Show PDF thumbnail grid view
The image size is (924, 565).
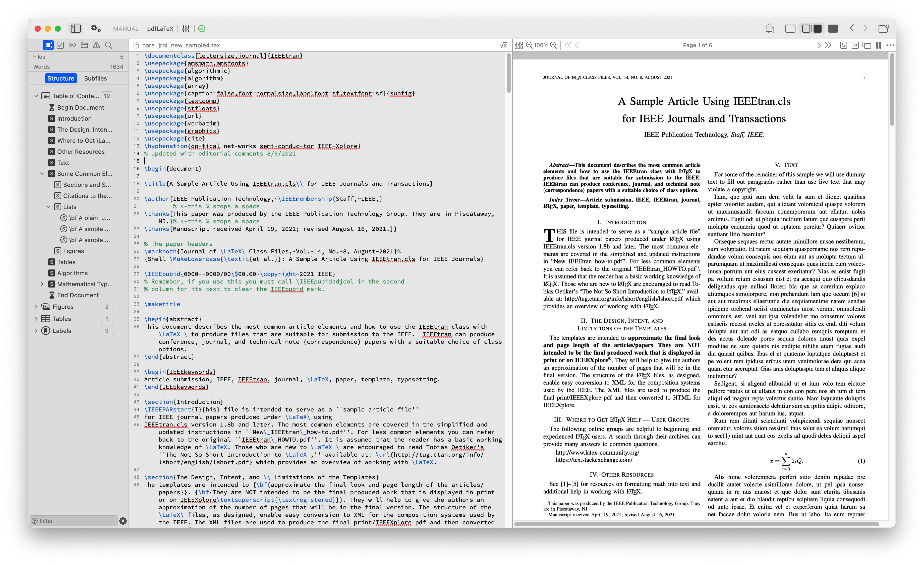[519, 45]
